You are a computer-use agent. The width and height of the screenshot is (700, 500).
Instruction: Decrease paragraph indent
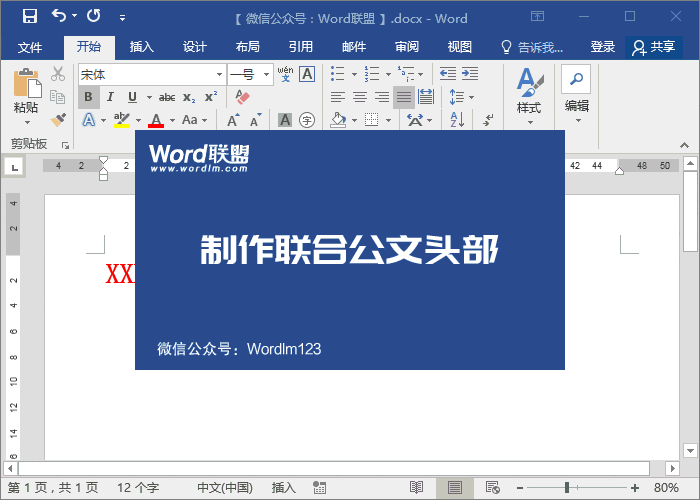point(448,73)
